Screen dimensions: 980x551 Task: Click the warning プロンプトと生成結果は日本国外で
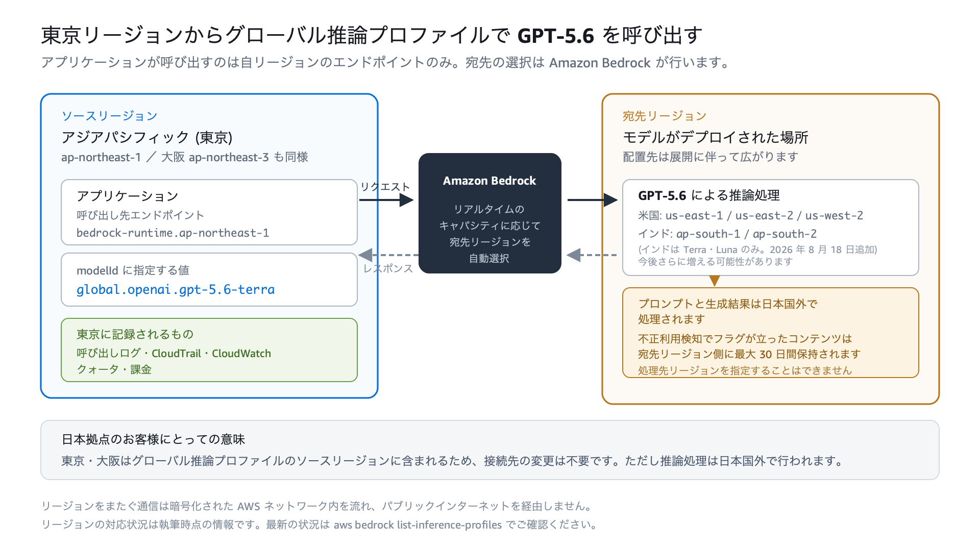pos(728,304)
